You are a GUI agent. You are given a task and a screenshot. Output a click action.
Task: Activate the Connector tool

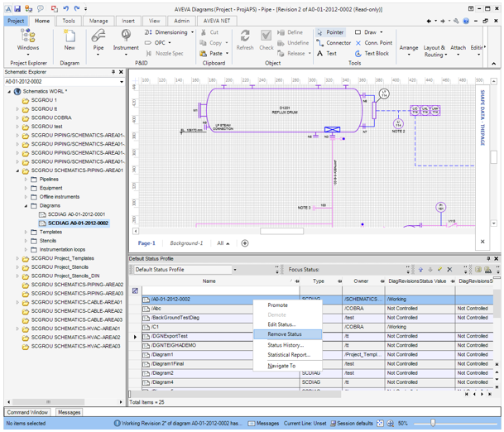[334, 43]
